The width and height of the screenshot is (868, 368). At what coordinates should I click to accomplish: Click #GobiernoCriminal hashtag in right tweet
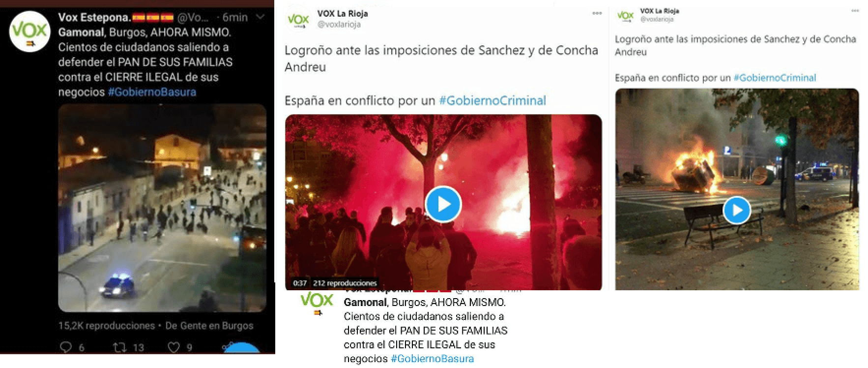775,78
